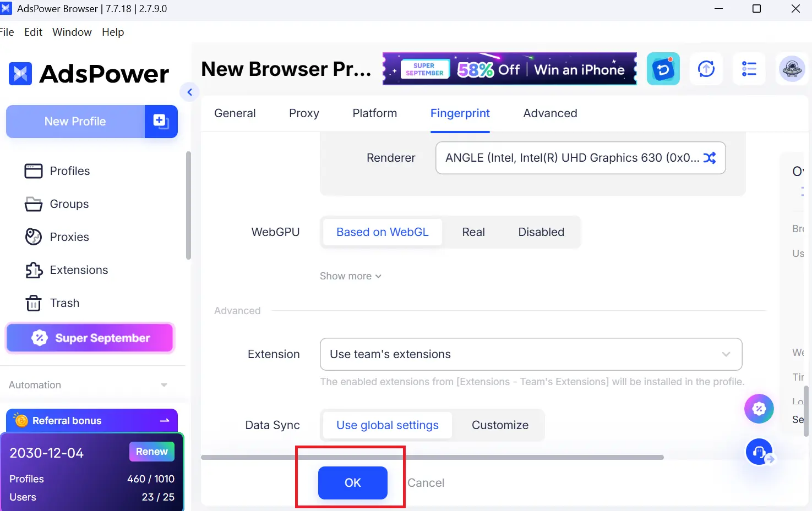
Task: Click the horizontal scrollbar below the form
Action: pyautogui.click(x=432, y=457)
